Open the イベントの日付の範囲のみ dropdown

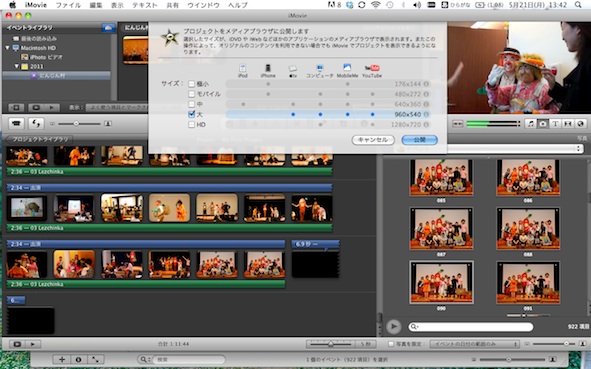click(474, 344)
